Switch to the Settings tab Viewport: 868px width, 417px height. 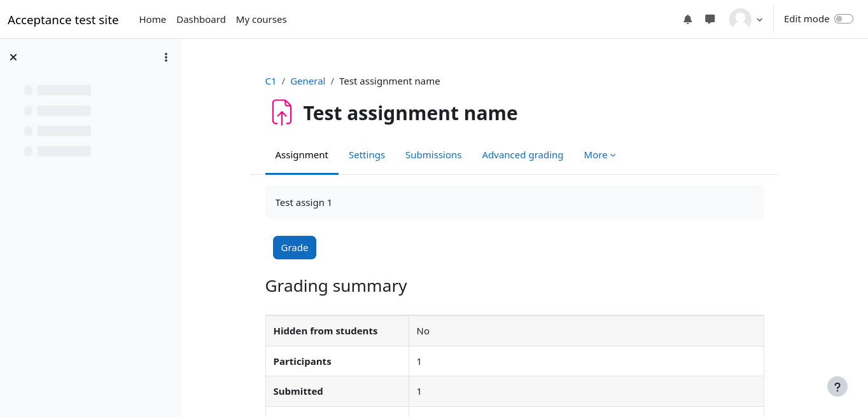coord(367,155)
